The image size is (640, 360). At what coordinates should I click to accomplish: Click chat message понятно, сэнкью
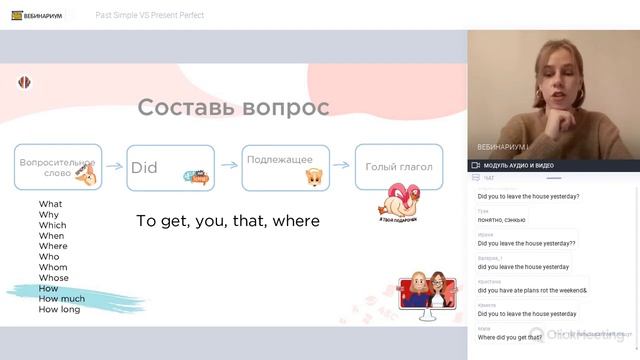tap(502, 220)
